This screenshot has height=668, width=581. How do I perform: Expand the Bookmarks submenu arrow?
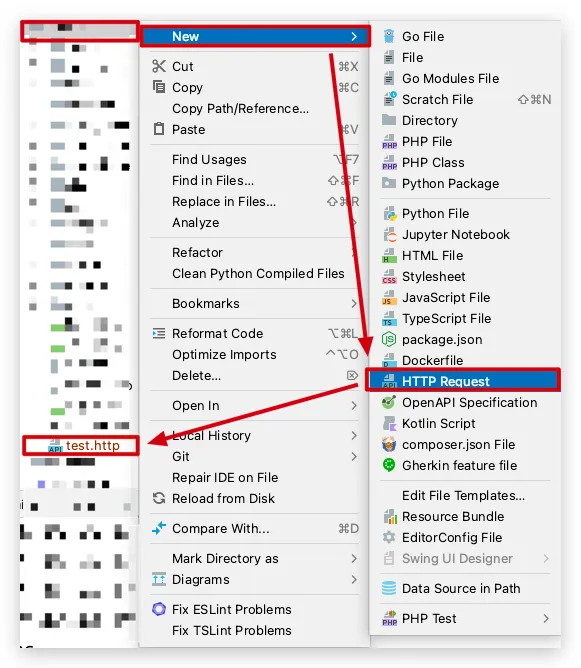click(354, 303)
